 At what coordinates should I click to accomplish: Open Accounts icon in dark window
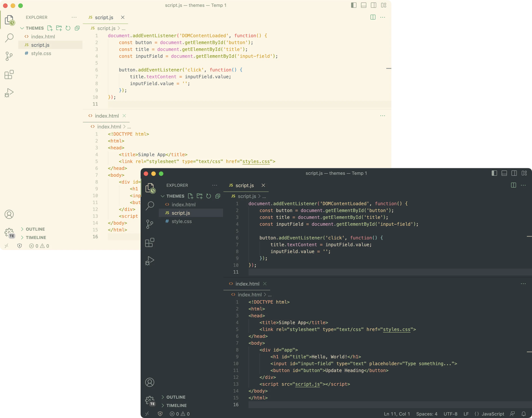(150, 382)
